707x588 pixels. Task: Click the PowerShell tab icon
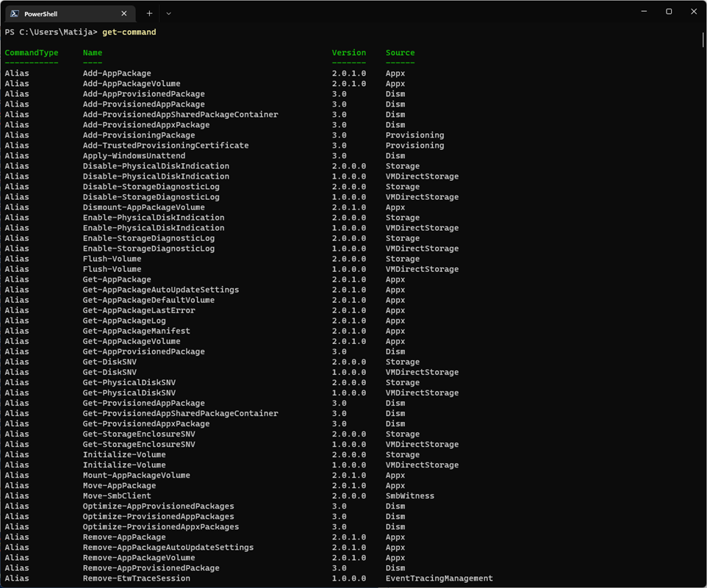click(15, 13)
